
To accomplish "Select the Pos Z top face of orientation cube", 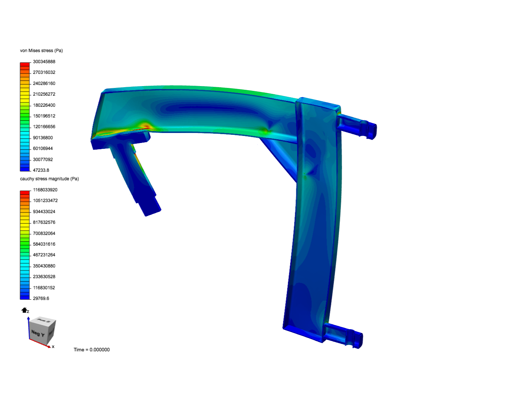I will (x=44, y=321).
